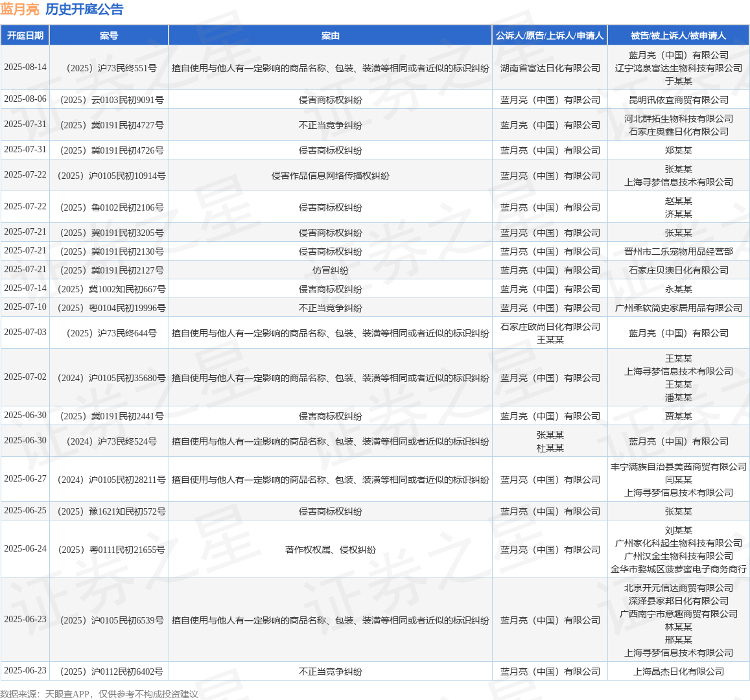750x700 pixels.
Task: Select case number (2025)粤0104民初19996号
Action: (111, 308)
